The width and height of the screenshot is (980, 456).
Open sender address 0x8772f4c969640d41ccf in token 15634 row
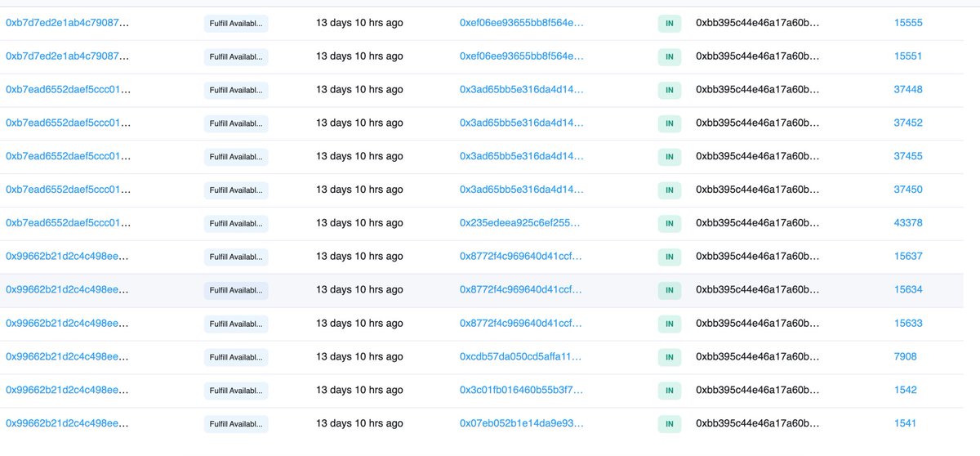(x=522, y=289)
